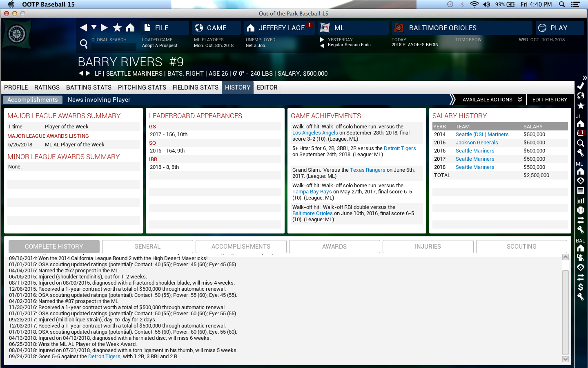Click the baseball icon in the ML sidebar section
588x368 pixels.
click(580, 210)
